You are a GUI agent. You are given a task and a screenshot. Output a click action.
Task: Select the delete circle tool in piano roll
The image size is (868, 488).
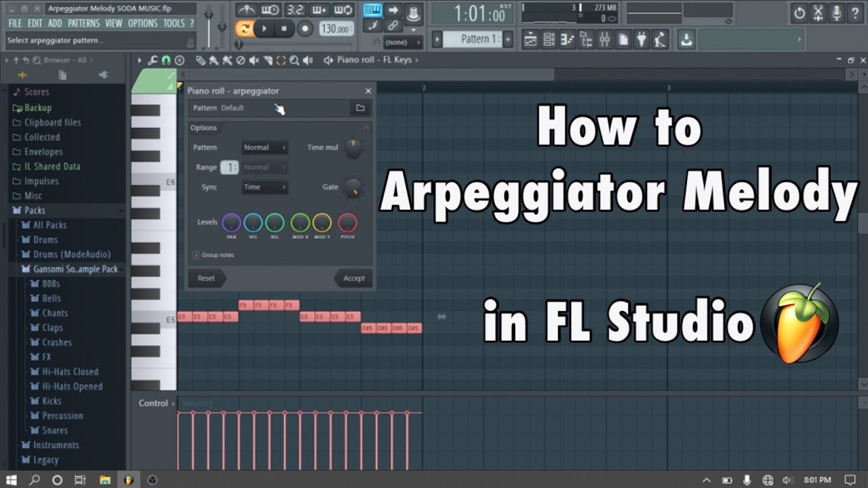pyautogui.click(x=240, y=60)
